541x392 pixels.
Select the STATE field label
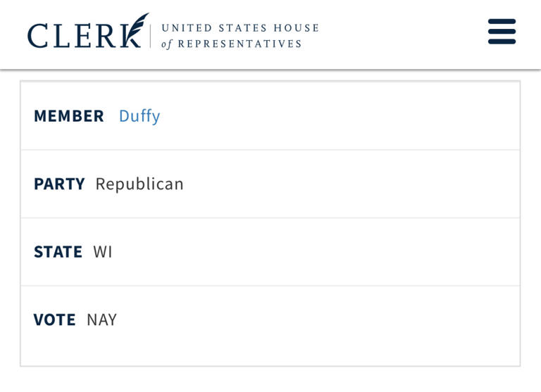(58, 252)
